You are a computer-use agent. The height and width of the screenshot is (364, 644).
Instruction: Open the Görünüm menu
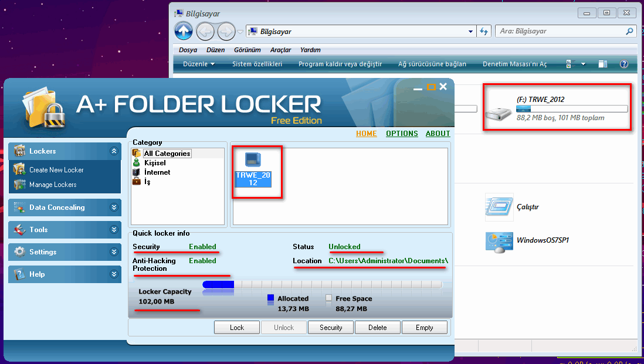[248, 50]
